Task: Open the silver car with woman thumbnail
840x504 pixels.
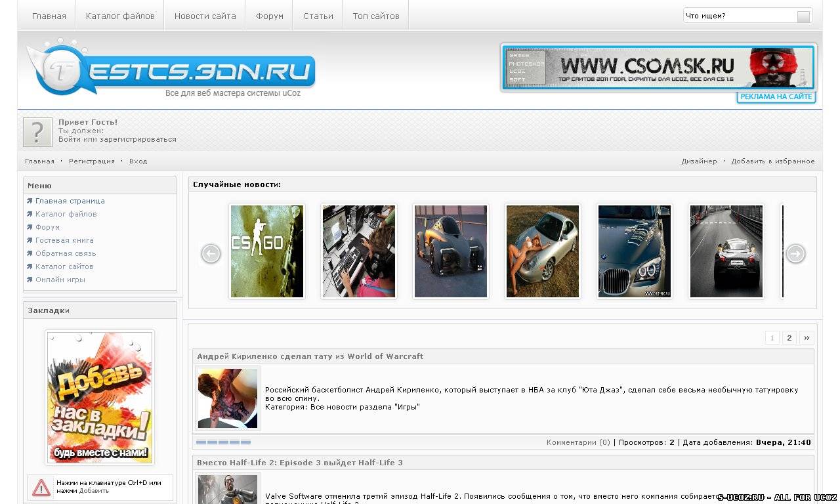Action: [x=543, y=251]
